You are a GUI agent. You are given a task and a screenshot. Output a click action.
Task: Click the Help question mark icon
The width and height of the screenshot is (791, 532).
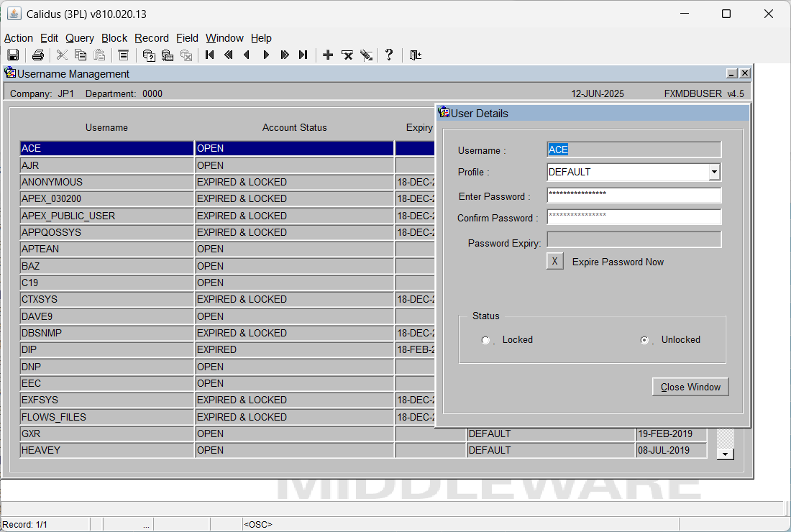pos(389,55)
